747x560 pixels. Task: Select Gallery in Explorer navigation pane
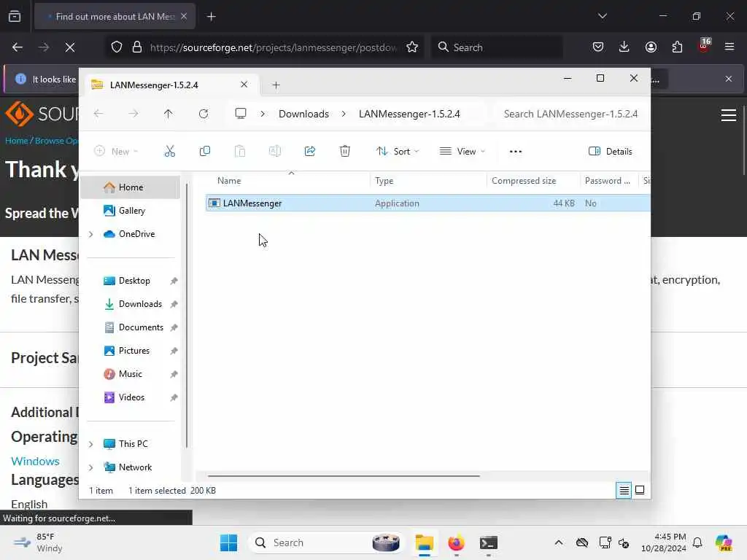(x=131, y=211)
